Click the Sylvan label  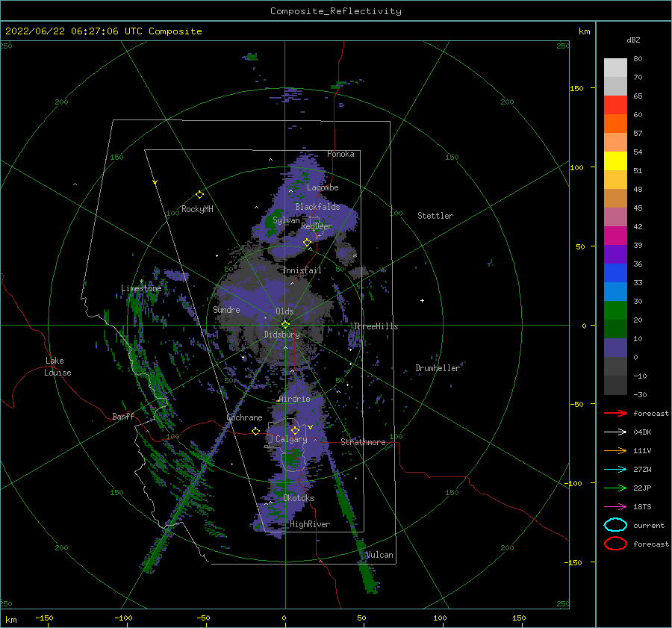pos(286,220)
